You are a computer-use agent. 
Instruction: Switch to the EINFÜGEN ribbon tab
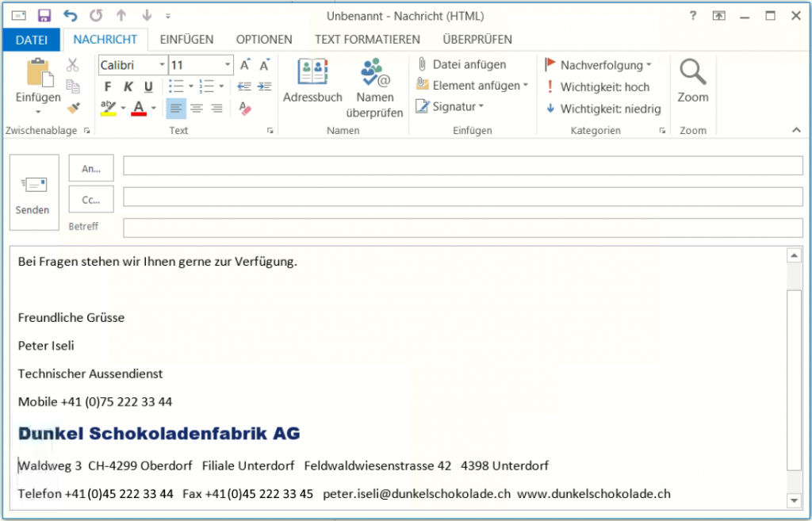[186, 39]
